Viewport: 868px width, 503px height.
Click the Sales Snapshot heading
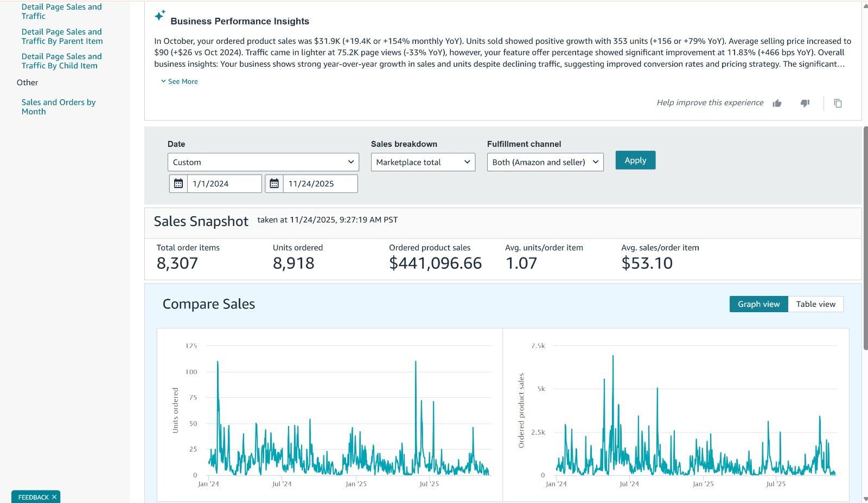click(201, 221)
